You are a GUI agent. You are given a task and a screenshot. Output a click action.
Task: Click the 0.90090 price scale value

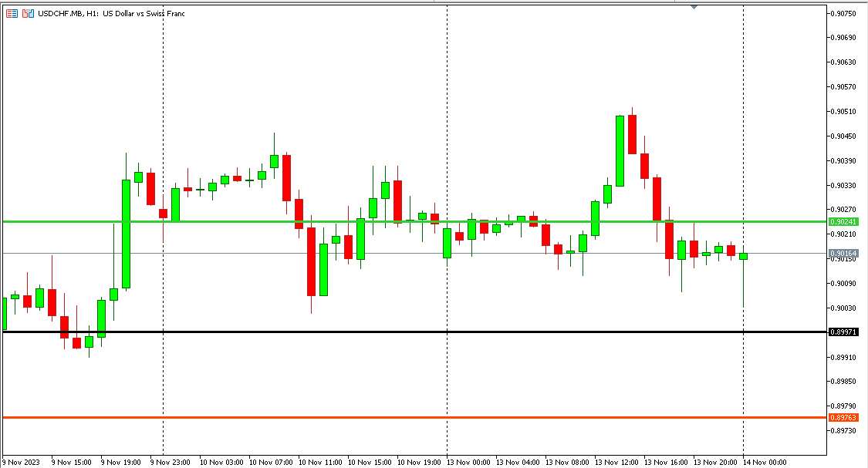843,283
